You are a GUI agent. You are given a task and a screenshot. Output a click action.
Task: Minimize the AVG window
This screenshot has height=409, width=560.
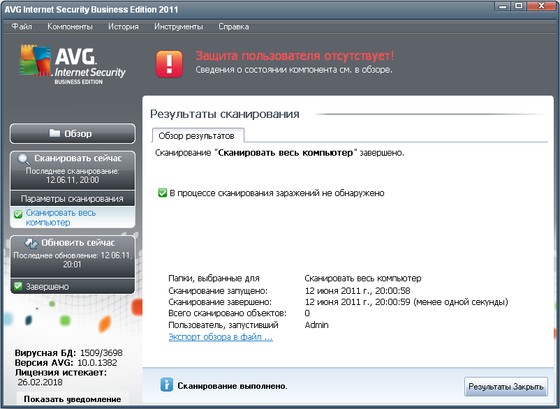pos(503,6)
